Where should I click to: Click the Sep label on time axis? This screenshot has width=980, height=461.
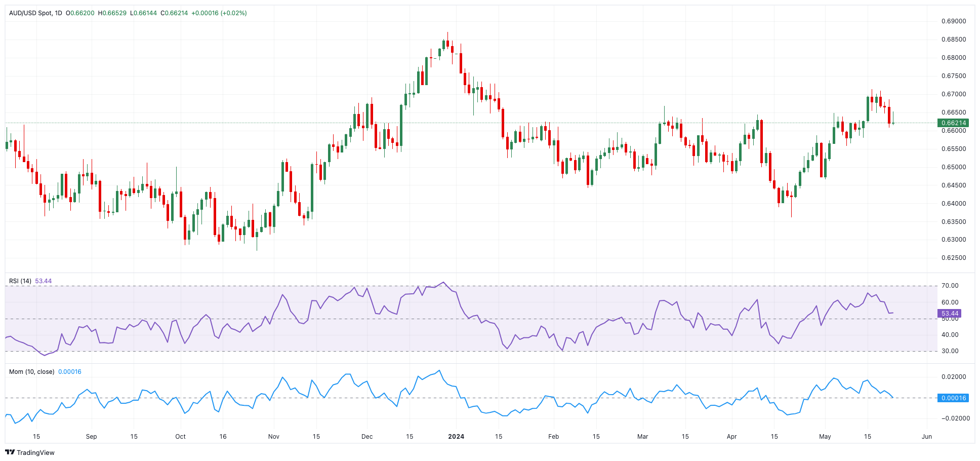click(92, 437)
